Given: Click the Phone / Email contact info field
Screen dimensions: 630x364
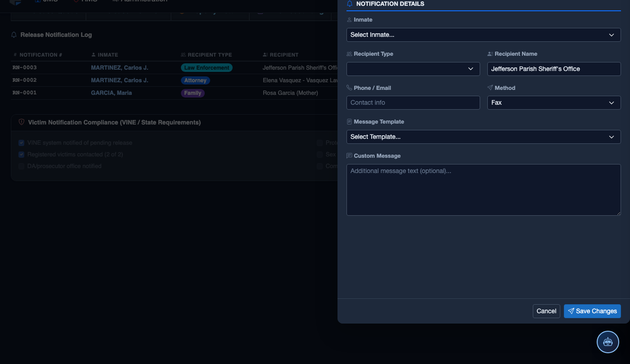Looking at the screenshot, I should tap(413, 102).
